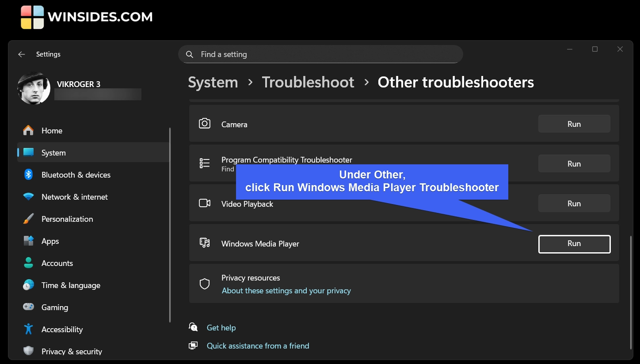Click the Camera troubleshooter icon
The height and width of the screenshot is (364, 640).
(x=205, y=124)
